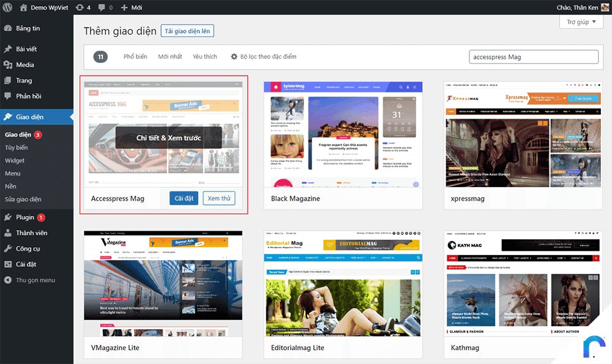Screen dimensions: 612x364
Task: Click the Giao diện paintbrush icon
Action: (x=8, y=117)
